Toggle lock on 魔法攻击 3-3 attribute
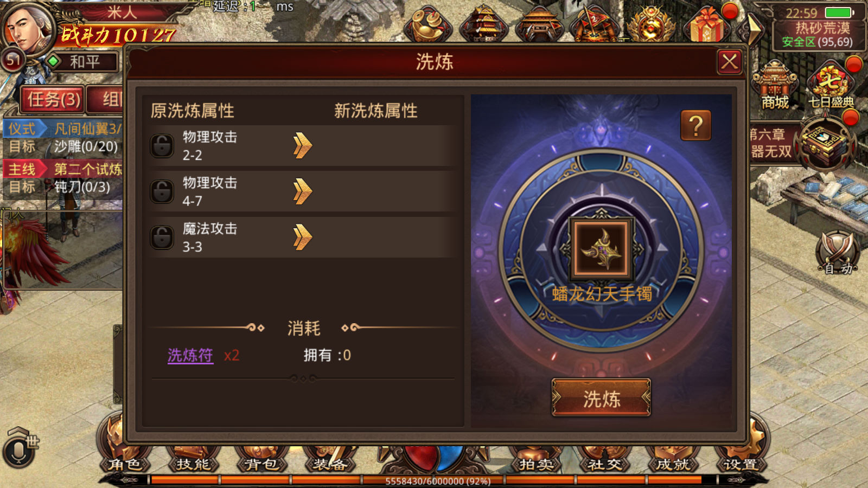 click(x=162, y=237)
